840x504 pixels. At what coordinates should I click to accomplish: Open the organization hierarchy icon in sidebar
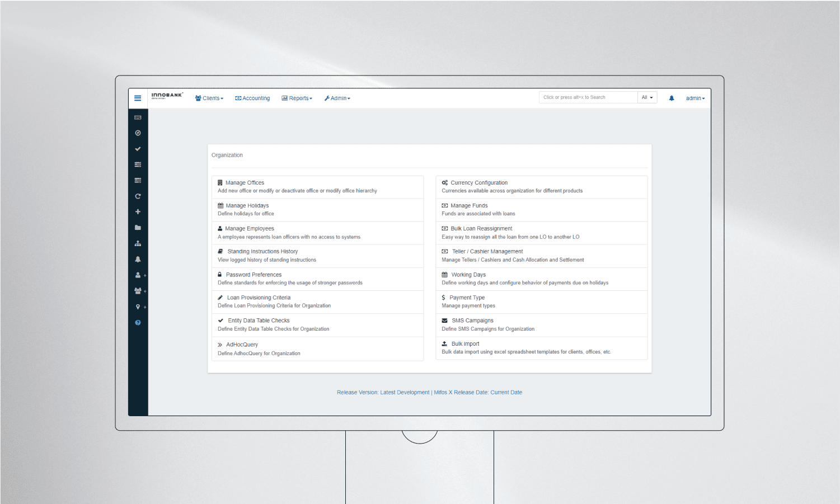(138, 243)
